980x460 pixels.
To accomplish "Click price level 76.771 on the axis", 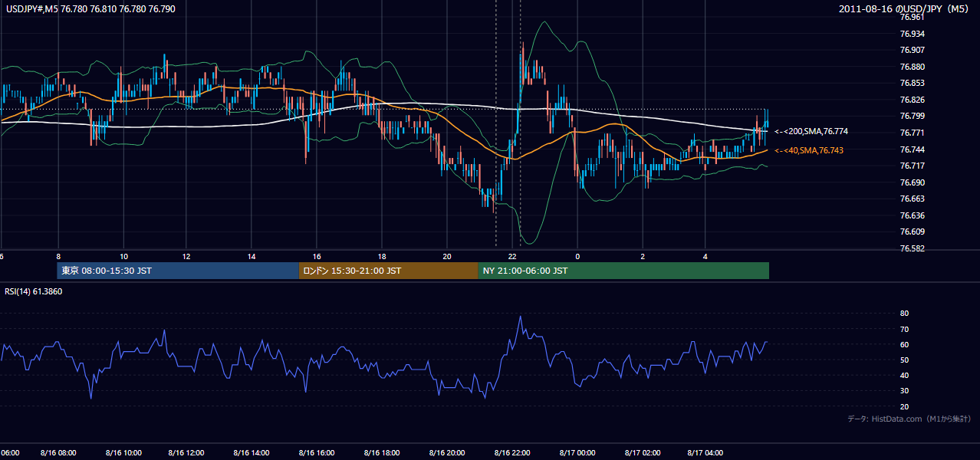I will [x=912, y=133].
